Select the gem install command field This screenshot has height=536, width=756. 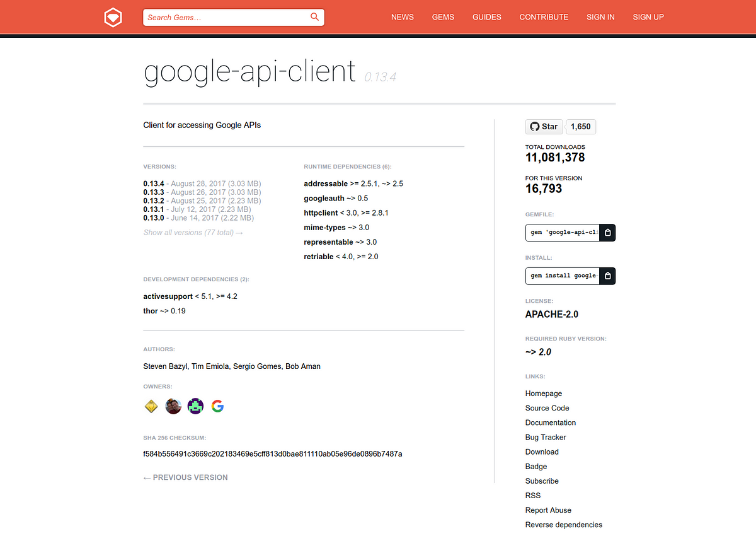coord(563,276)
